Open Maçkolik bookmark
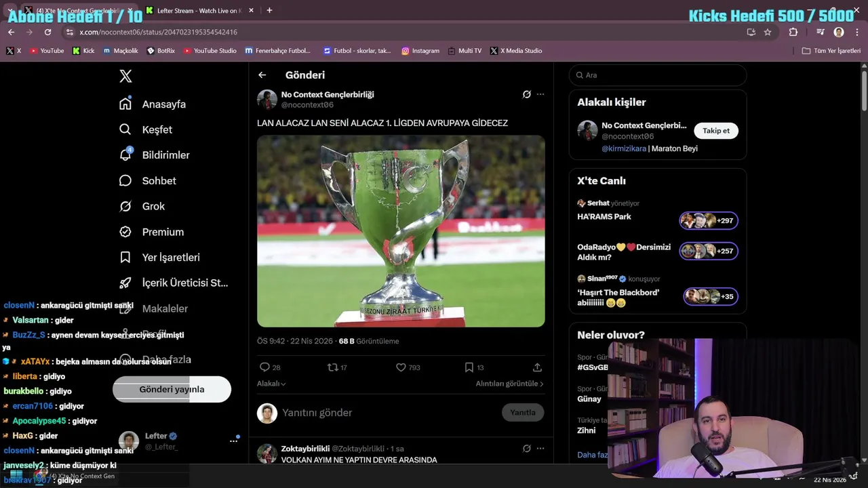The image size is (868, 488). (x=121, y=51)
